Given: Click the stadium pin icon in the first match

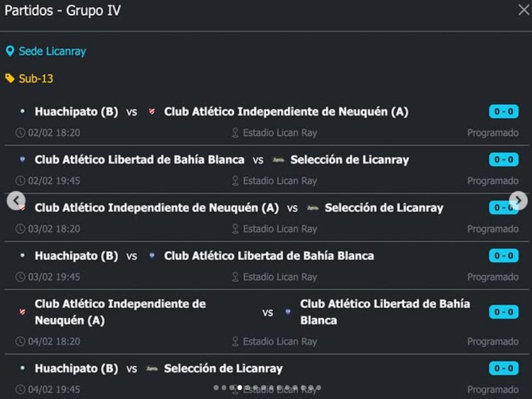Looking at the screenshot, I should pos(235,133).
